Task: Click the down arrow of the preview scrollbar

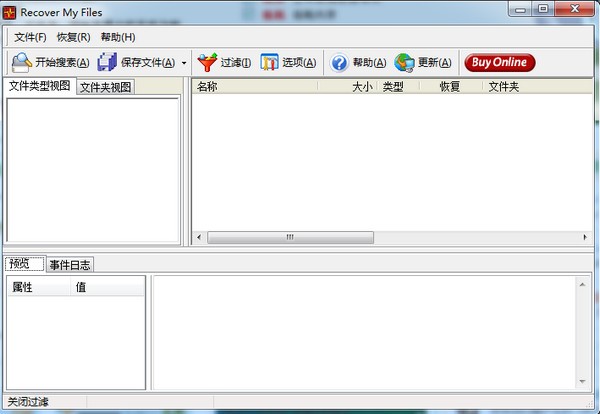Action: coord(582,381)
